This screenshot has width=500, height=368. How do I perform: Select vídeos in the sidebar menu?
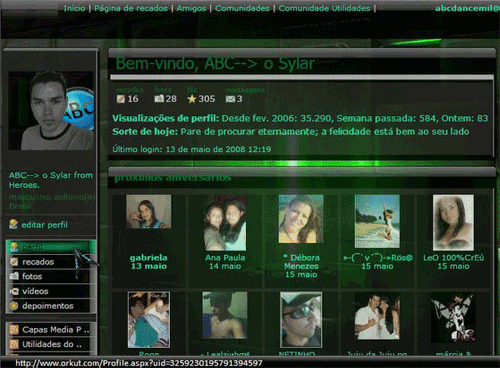tap(35, 291)
